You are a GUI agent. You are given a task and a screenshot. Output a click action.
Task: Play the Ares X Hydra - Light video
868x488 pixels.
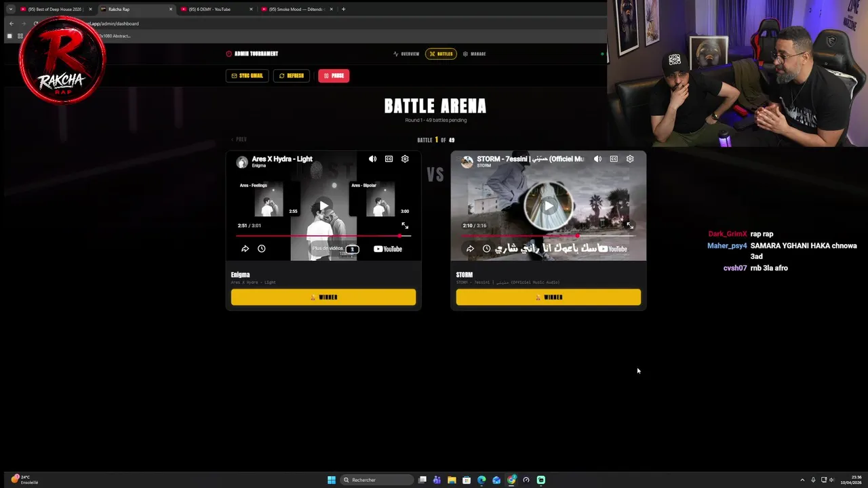[x=323, y=205]
